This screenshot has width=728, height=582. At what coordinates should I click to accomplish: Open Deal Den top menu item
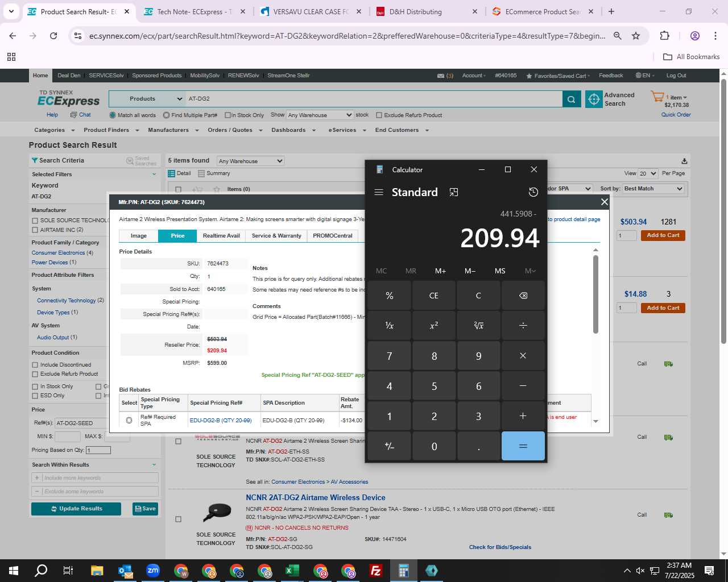click(69, 76)
